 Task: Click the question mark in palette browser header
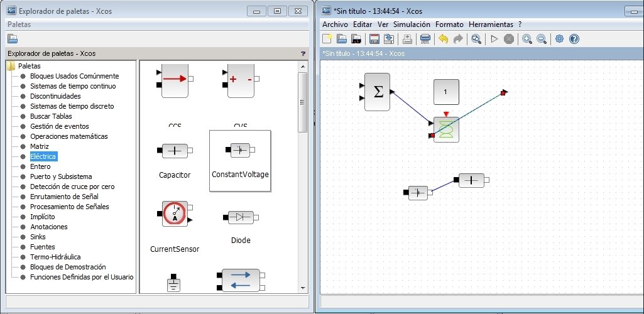tap(303, 53)
